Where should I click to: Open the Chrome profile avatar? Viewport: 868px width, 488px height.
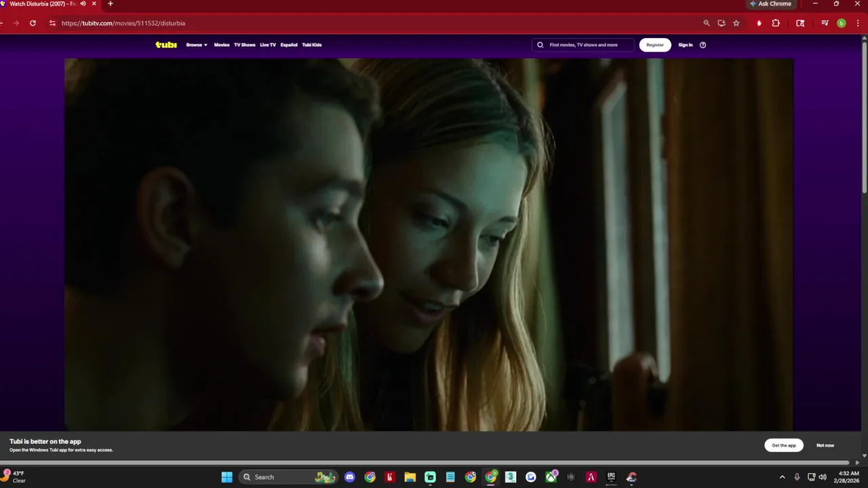(842, 23)
